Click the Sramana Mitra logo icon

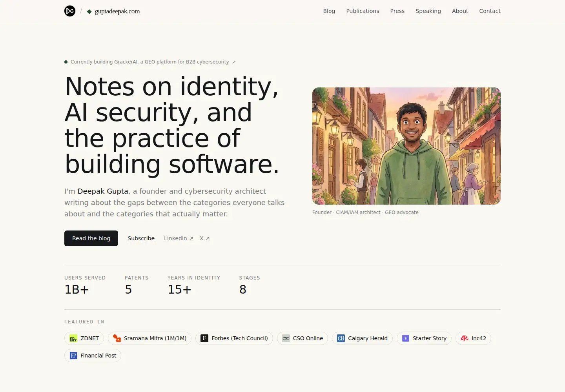pos(117,338)
